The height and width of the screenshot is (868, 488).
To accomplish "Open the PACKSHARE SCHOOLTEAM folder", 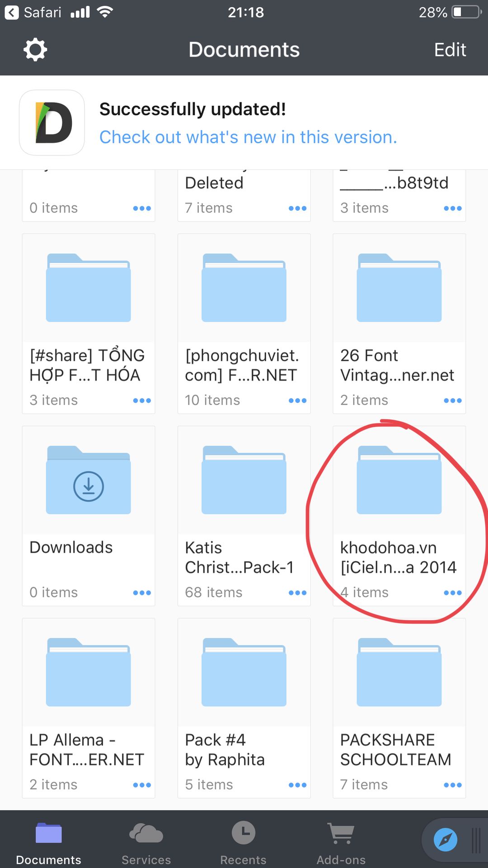I will coord(399,673).
